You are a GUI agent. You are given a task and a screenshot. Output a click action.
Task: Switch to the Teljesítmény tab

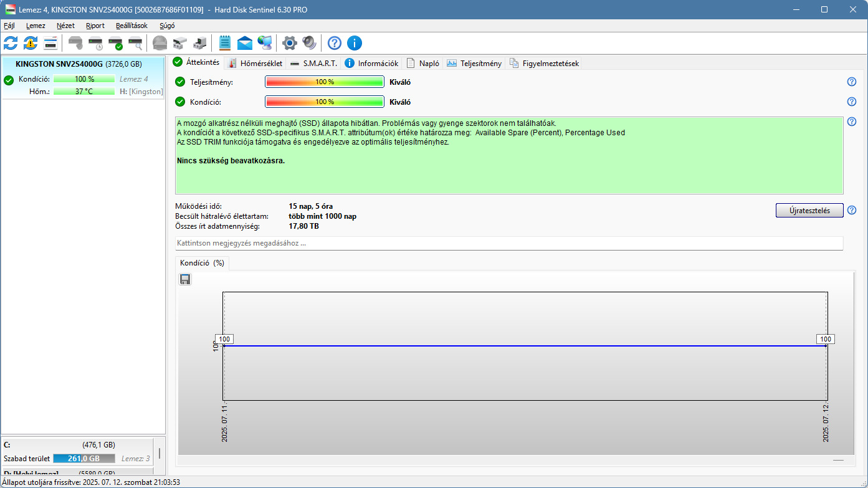tap(474, 63)
